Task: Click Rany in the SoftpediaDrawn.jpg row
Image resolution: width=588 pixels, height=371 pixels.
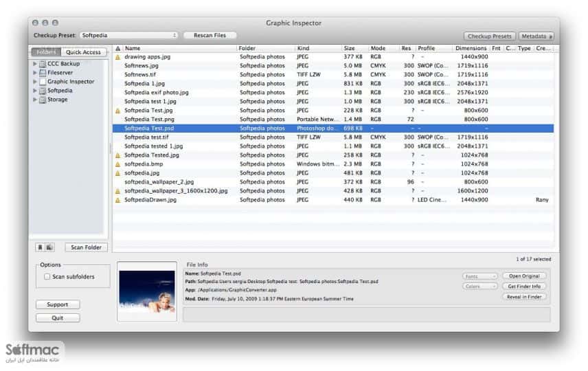Action: point(542,200)
